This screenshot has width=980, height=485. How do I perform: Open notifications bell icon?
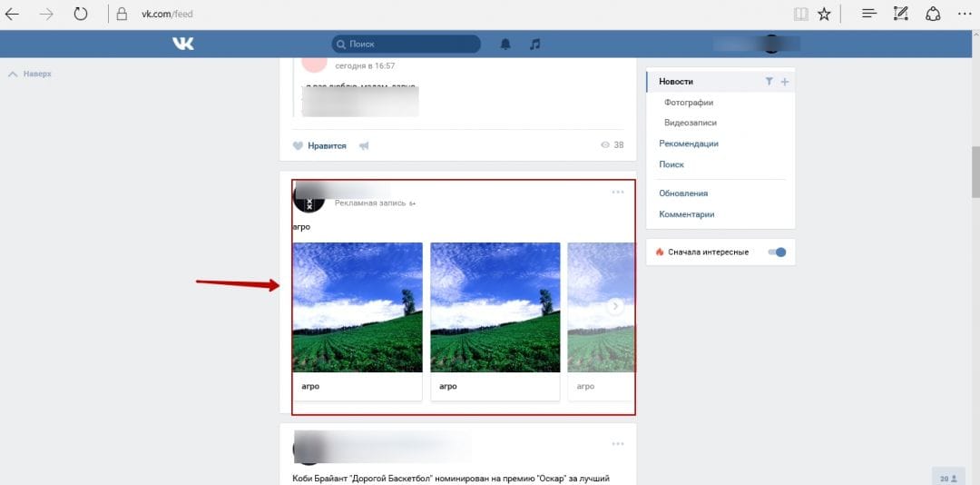coord(505,44)
